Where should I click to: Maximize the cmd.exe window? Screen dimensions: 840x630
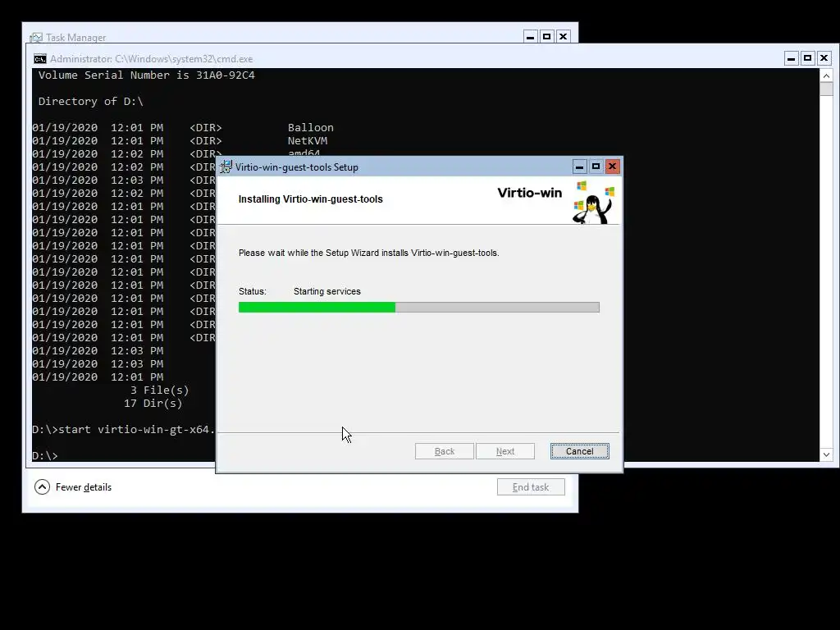[808, 58]
